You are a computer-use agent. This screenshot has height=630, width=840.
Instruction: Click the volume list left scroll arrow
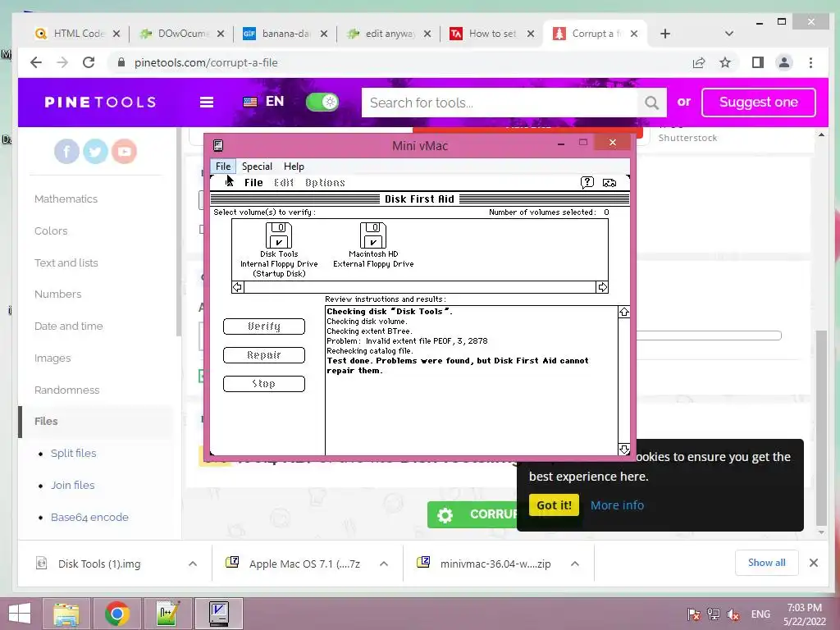pyautogui.click(x=237, y=288)
